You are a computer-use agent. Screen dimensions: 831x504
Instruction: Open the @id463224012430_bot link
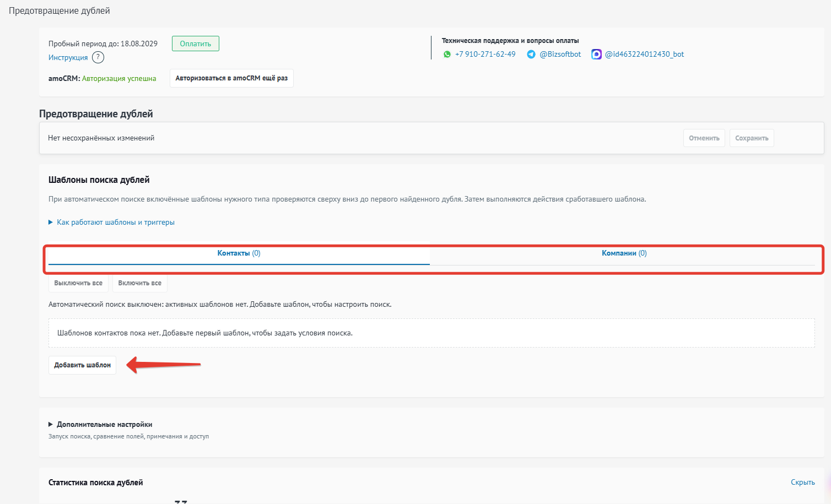pyautogui.click(x=645, y=54)
